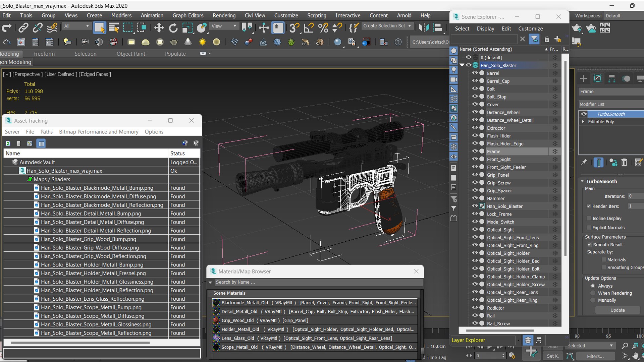
Task: Click Remove modifier trash icon
Action: click(x=624, y=163)
